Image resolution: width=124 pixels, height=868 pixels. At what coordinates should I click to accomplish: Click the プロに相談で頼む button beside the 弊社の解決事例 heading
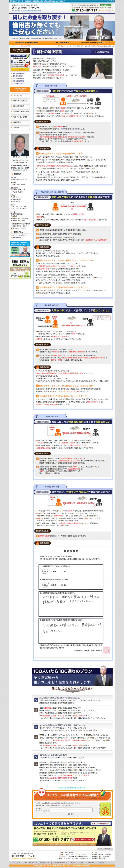pyautogui.click(x=102, y=52)
